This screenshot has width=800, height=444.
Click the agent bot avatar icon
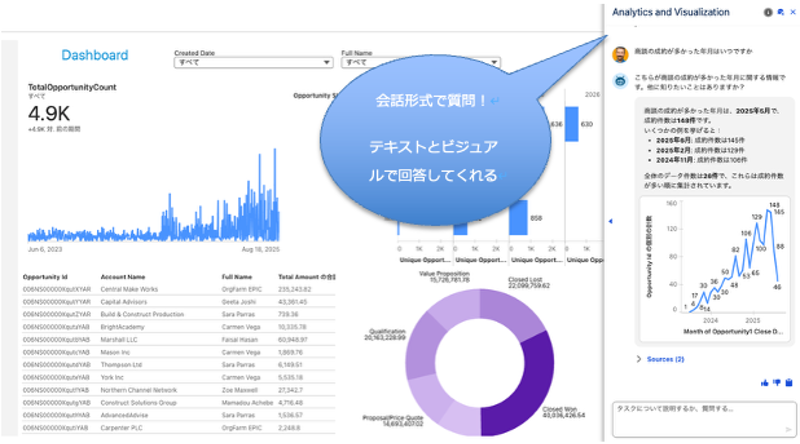click(620, 80)
